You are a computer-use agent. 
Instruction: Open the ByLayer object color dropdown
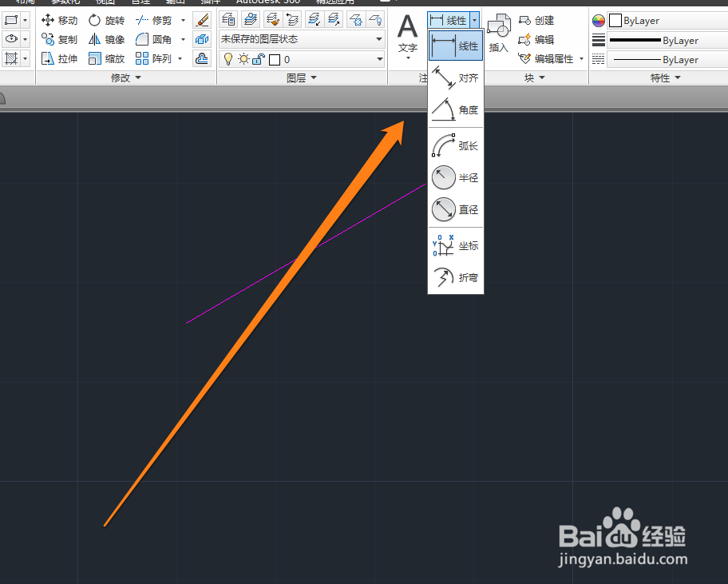667,21
